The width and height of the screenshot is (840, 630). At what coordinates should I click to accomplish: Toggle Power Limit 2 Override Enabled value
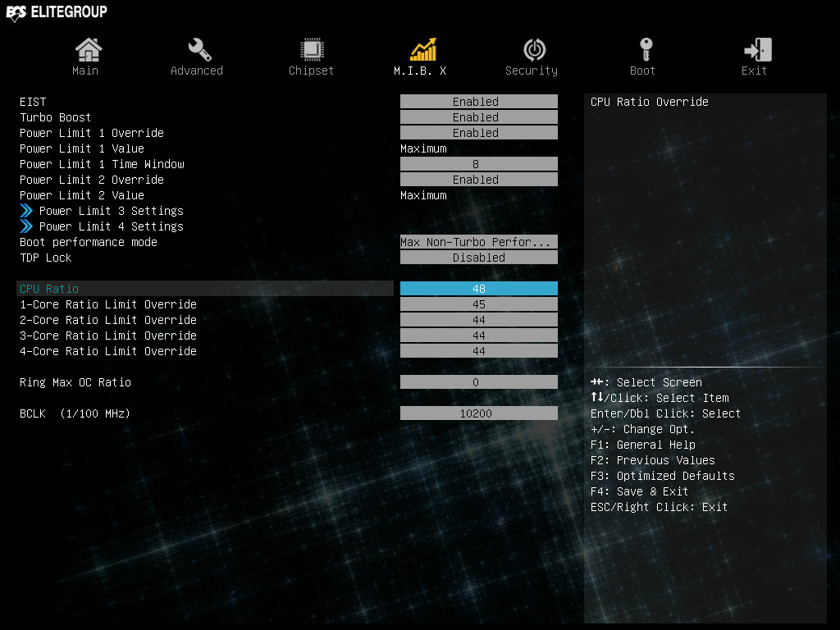pyautogui.click(x=479, y=180)
